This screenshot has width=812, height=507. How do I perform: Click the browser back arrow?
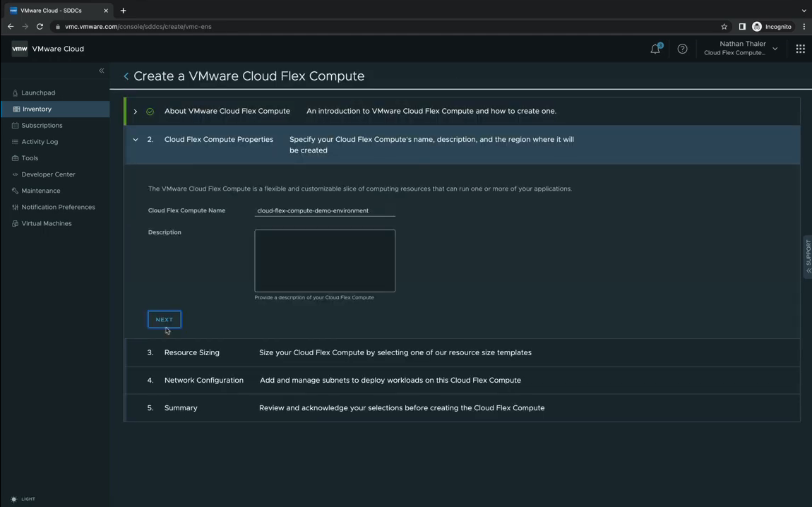tap(11, 26)
